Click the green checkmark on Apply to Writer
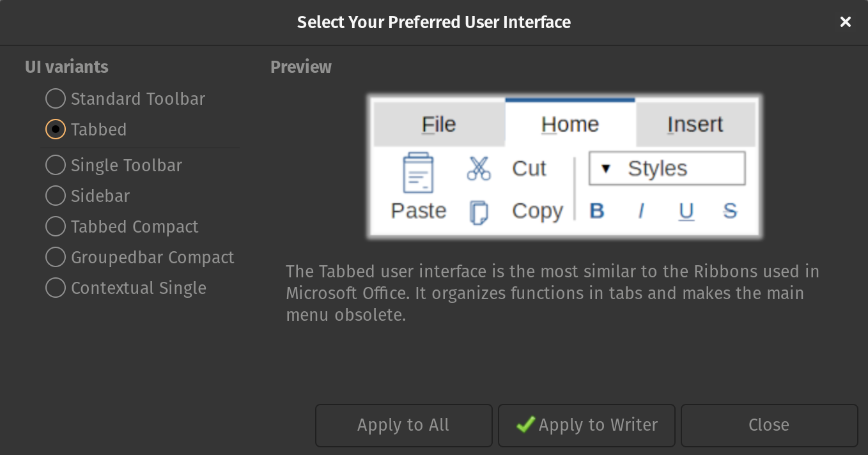 pos(525,424)
